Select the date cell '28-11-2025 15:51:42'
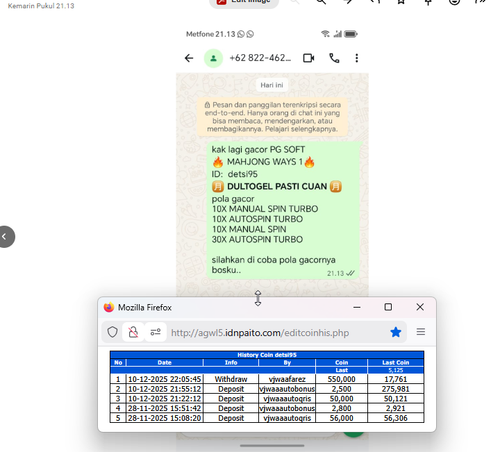This screenshot has height=452, width=500. (x=165, y=408)
